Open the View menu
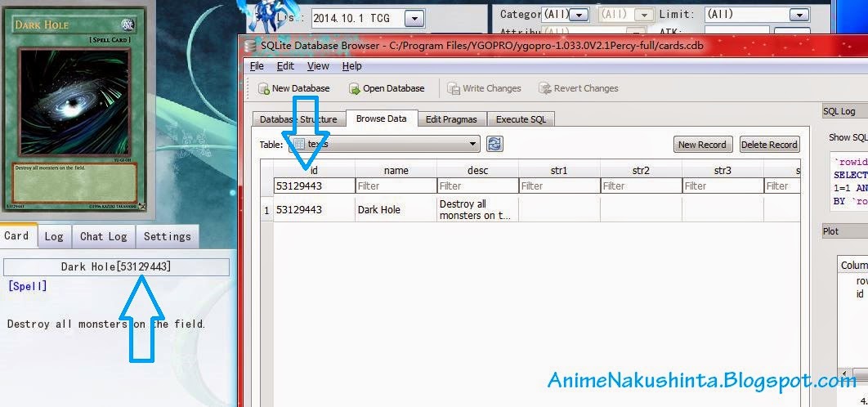The width and height of the screenshot is (868, 407). (x=318, y=66)
